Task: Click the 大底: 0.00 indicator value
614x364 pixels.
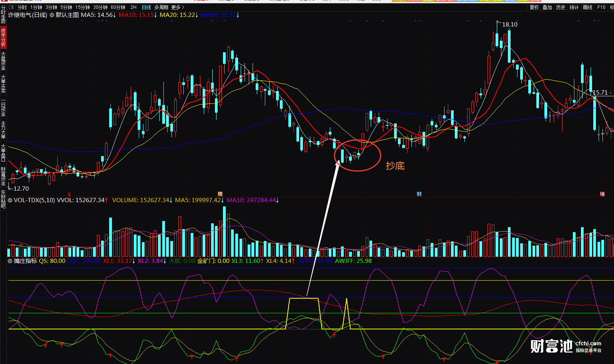Action: (x=182, y=261)
